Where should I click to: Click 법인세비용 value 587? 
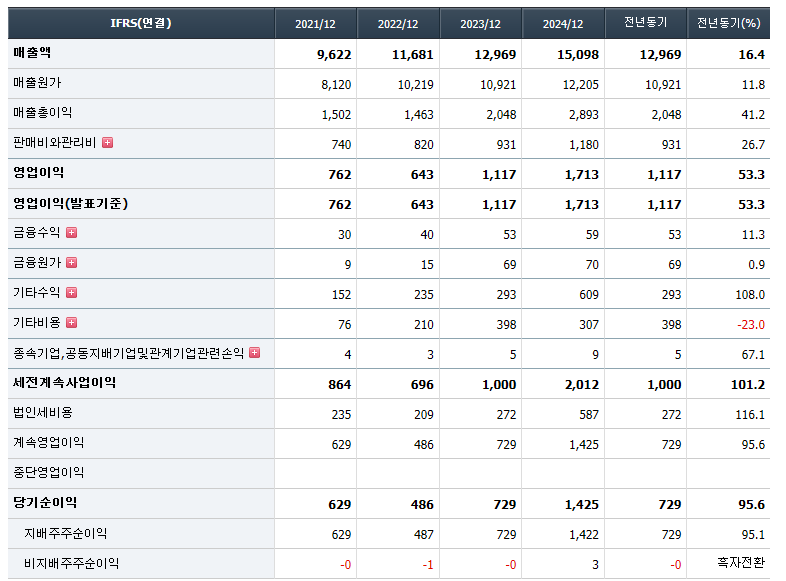[589, 415]
